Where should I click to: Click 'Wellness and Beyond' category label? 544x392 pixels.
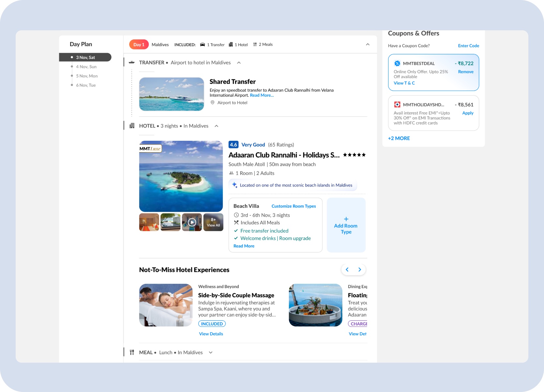click(x=219, y=287)
